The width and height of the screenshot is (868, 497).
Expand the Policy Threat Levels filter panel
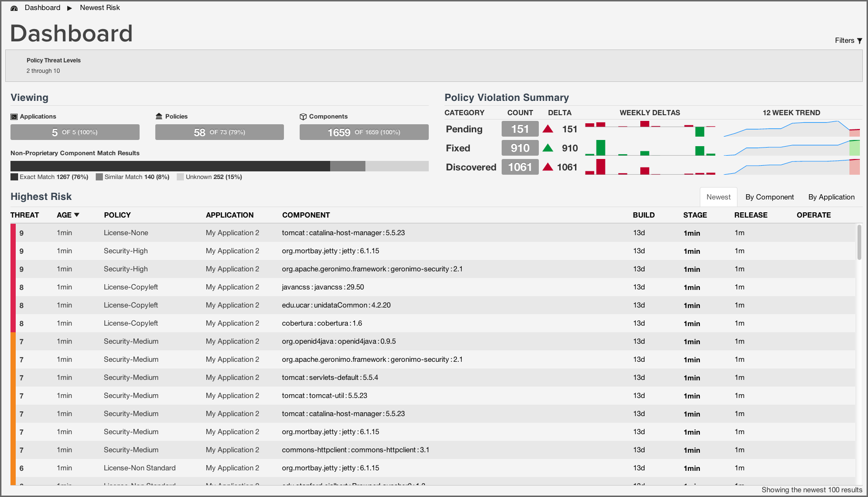pyautogui.click(x=53, y=65)
